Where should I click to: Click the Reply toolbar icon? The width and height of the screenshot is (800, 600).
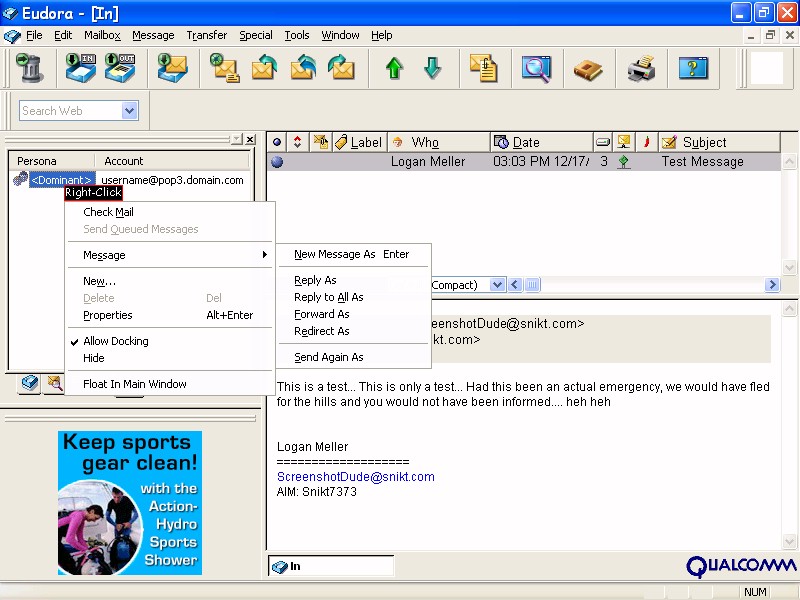point(264,68)
